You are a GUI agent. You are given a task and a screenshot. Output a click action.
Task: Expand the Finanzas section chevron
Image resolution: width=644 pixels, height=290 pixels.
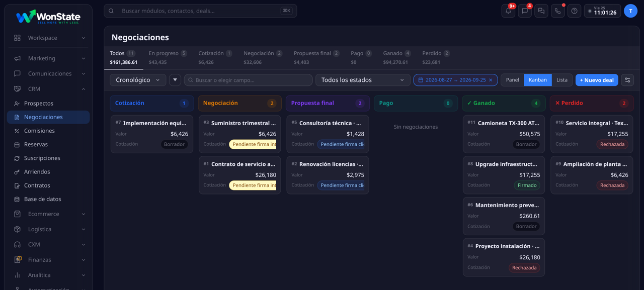84,260
